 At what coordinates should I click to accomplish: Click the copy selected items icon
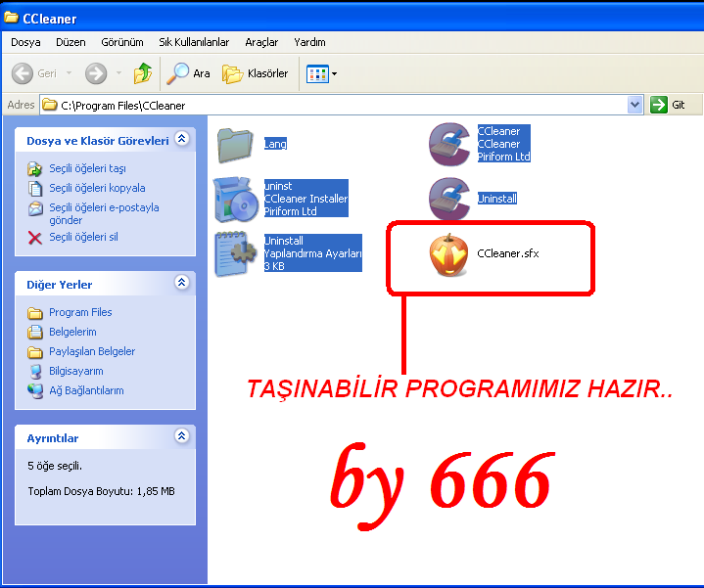(35, 189)
